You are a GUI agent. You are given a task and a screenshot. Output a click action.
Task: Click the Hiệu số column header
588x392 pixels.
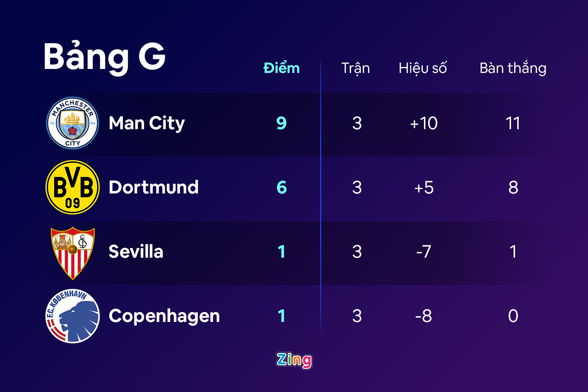[423, 68]
